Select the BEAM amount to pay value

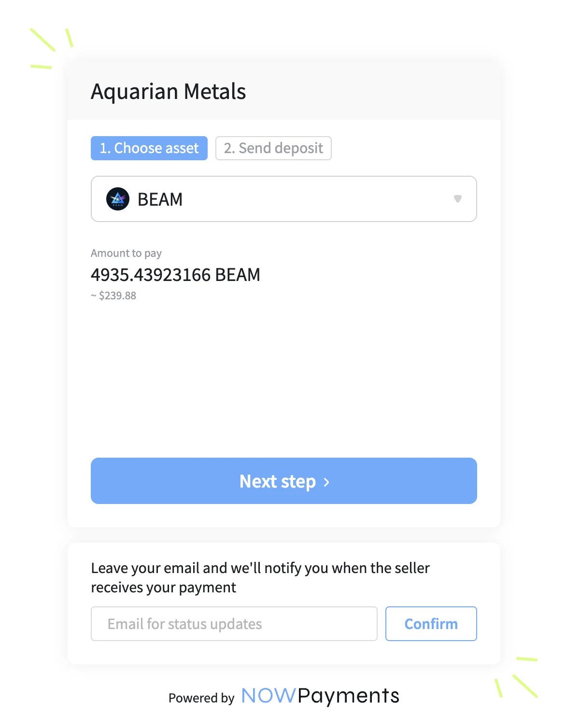(x=175, y=275)
